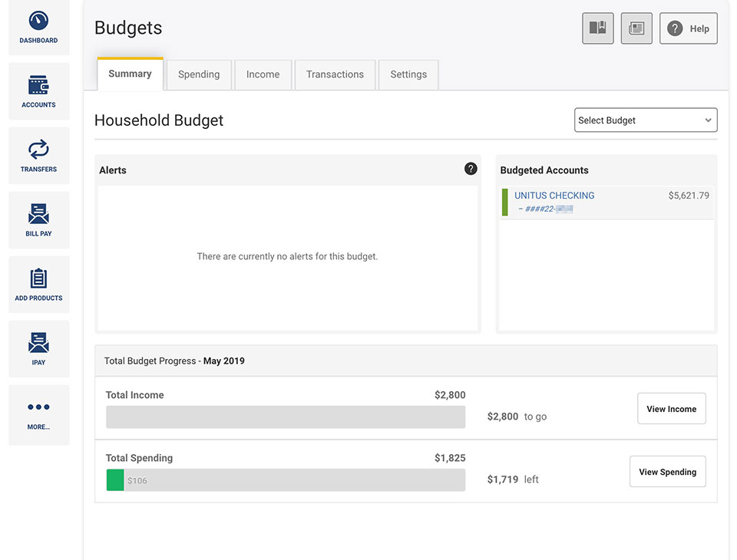This screenshot has width=737, height=560.
Task: Click the View Spending button
Action: click(x=667, y=472)
